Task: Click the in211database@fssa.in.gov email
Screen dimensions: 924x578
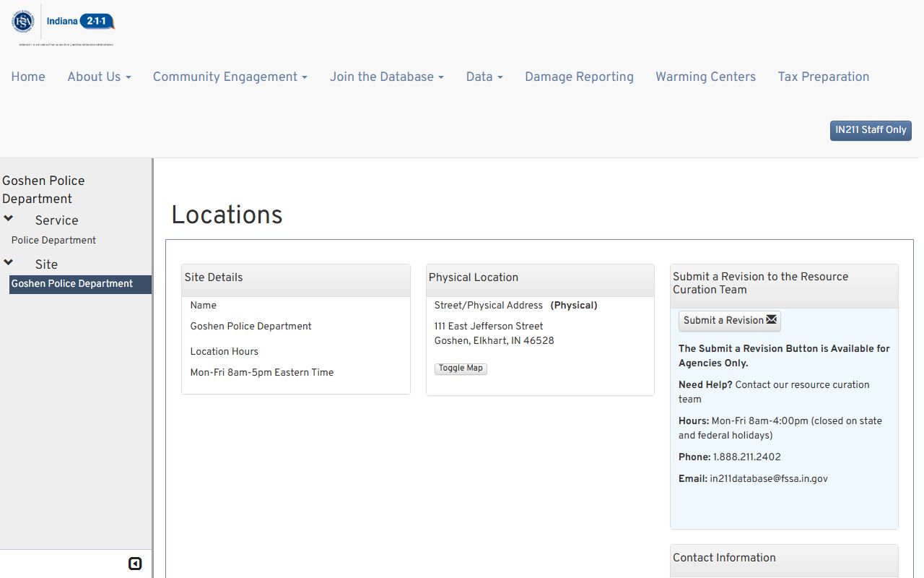Action: [x=769, y=479]
